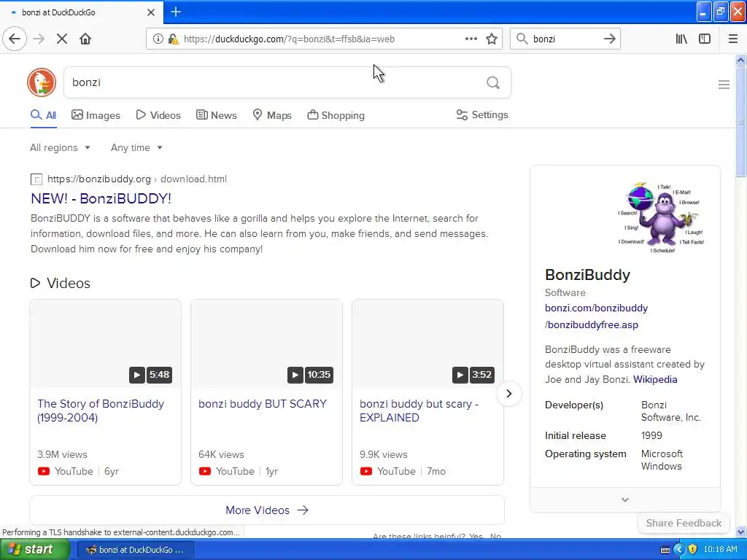747x560 pixels.
Task: Go back with the browser back arrow
Action: [x=15, y=39]
